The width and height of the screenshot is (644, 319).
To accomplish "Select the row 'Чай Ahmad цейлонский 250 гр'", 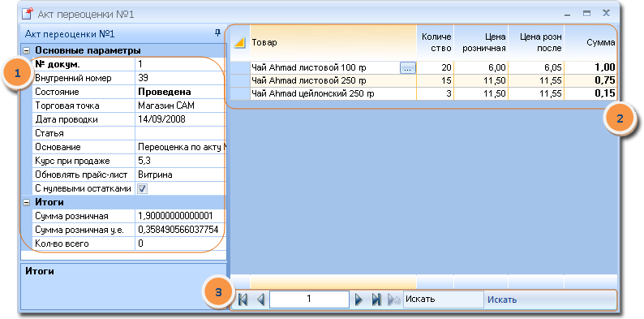I will tap(423, 93).
